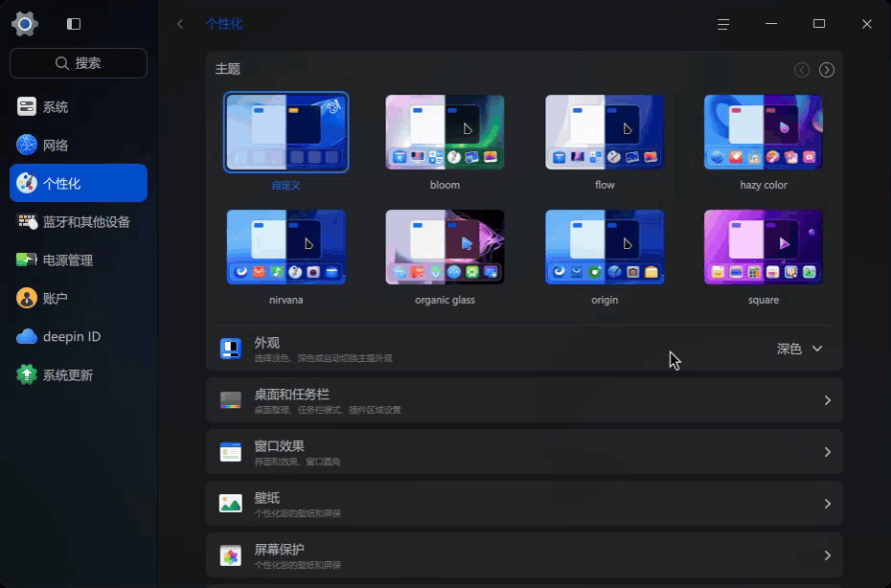Open 系统 in the sidebar
The width and height of the screenshot is (891, 588).
click(x=79, y=107)
